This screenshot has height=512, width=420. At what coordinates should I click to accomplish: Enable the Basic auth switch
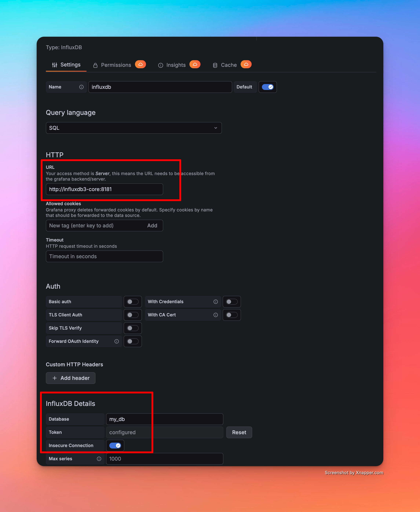pyautogui.click(x=133, y=302)
